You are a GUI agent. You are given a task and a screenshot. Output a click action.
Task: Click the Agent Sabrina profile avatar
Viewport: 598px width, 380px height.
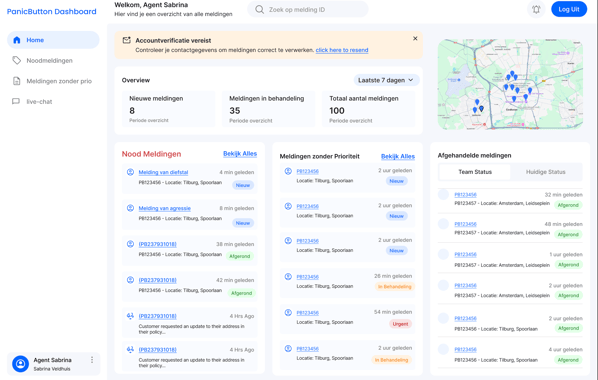click(x=21, y=364)
